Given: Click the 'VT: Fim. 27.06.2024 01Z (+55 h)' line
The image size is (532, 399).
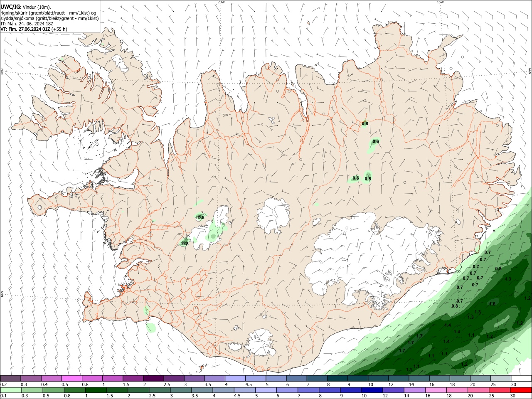Looking at the screenshot, I should [34, 29].
